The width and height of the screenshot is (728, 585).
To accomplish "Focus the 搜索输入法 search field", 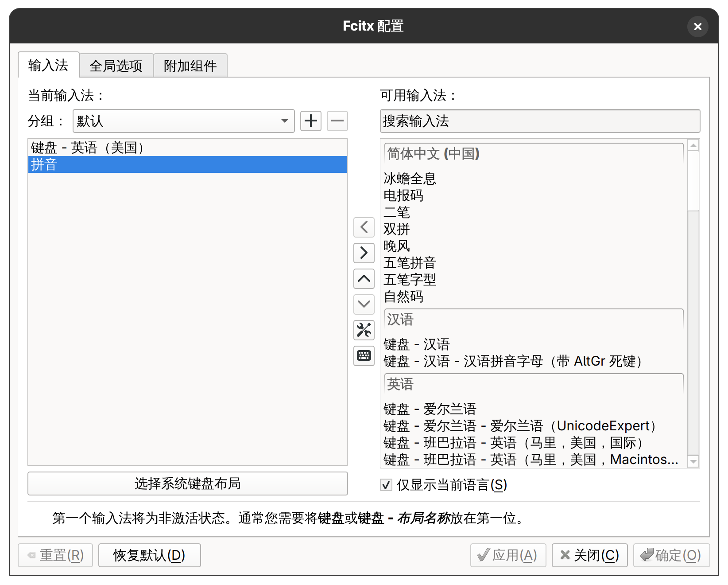I will (x=540, y=121).
